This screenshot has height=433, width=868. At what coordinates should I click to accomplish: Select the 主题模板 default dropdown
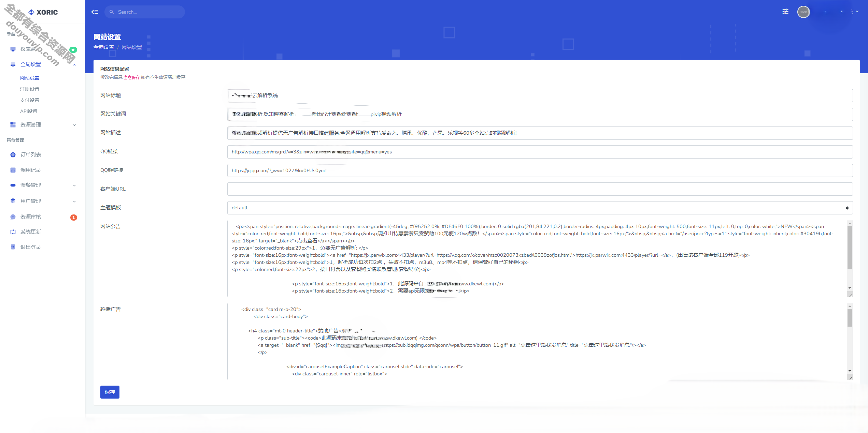click(541, 208)
